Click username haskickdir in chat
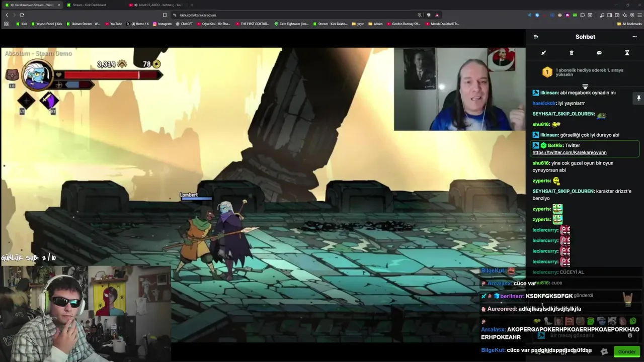 (544, 103)
